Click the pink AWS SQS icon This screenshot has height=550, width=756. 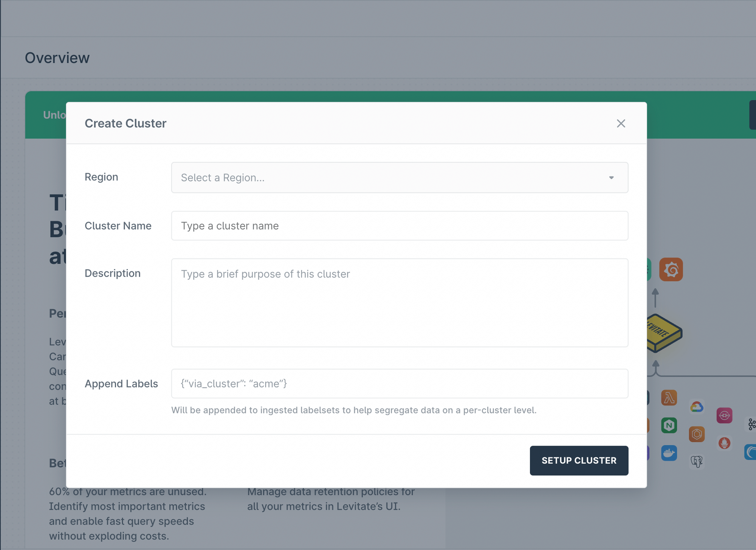tap(724, 415)
